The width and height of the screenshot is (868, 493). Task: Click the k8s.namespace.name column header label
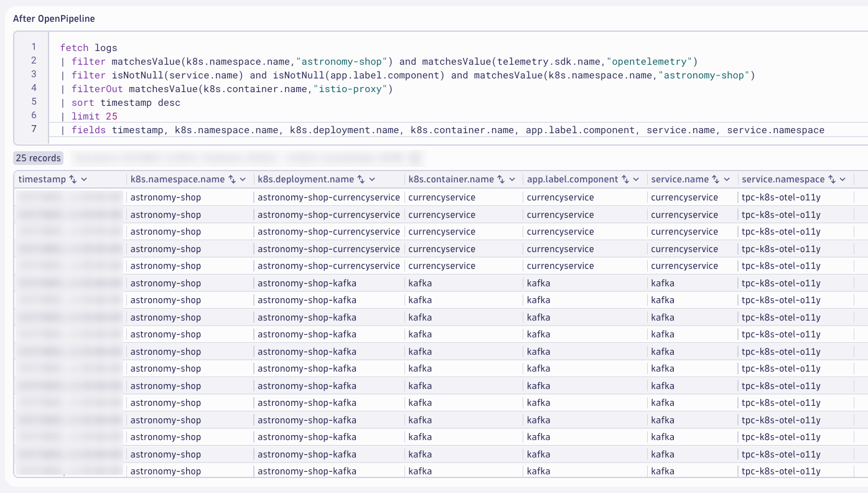tap(177, 179)
